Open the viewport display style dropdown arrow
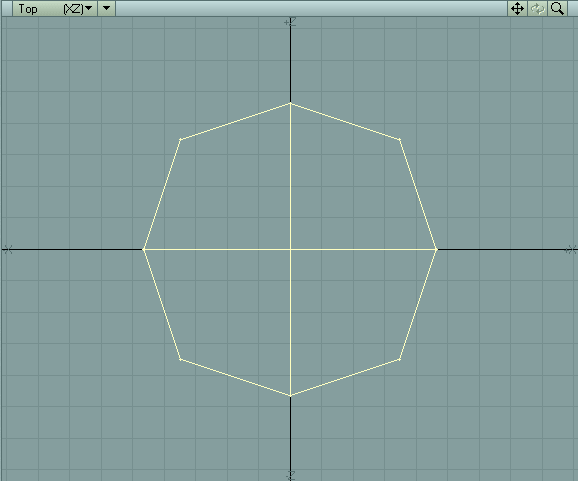The height and width of the screenshot is (481, 578). pos(107,8)
